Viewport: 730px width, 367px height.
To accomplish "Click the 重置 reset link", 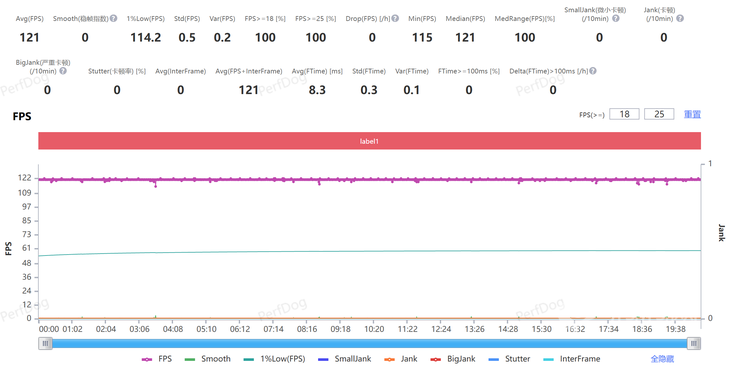I will 692,114.
